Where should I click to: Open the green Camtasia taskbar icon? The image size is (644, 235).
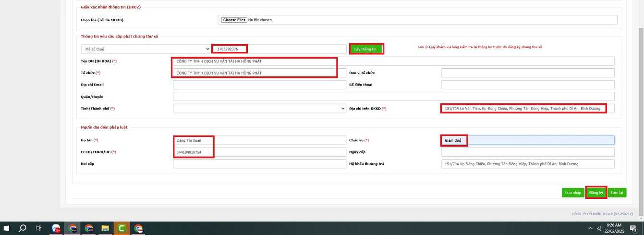121,229
